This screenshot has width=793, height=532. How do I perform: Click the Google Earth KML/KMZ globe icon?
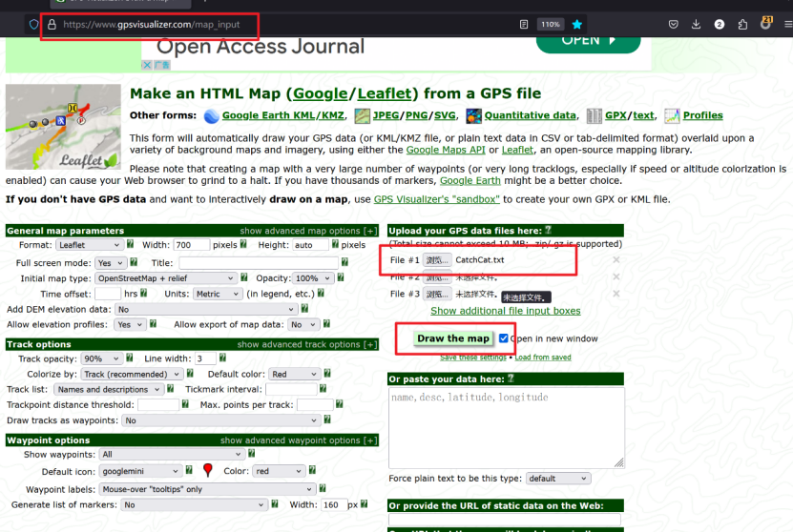(x=211, y=115)
